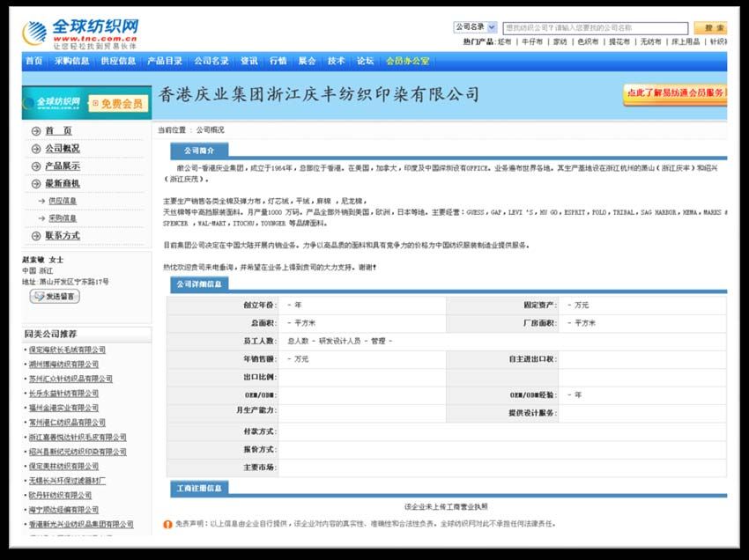Click the 床上用品 hot product link
This screenshot has width=749, height=560.
tap(686, 42)
